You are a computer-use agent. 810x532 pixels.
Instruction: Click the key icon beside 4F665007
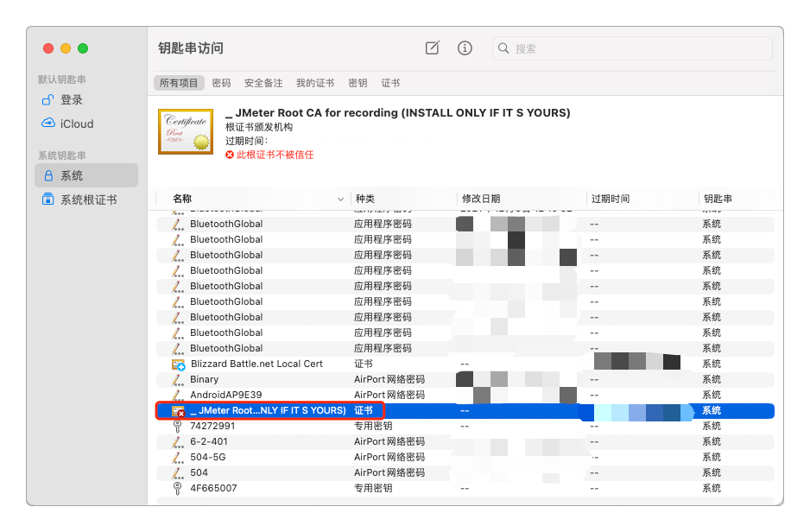tap(177, 488)
